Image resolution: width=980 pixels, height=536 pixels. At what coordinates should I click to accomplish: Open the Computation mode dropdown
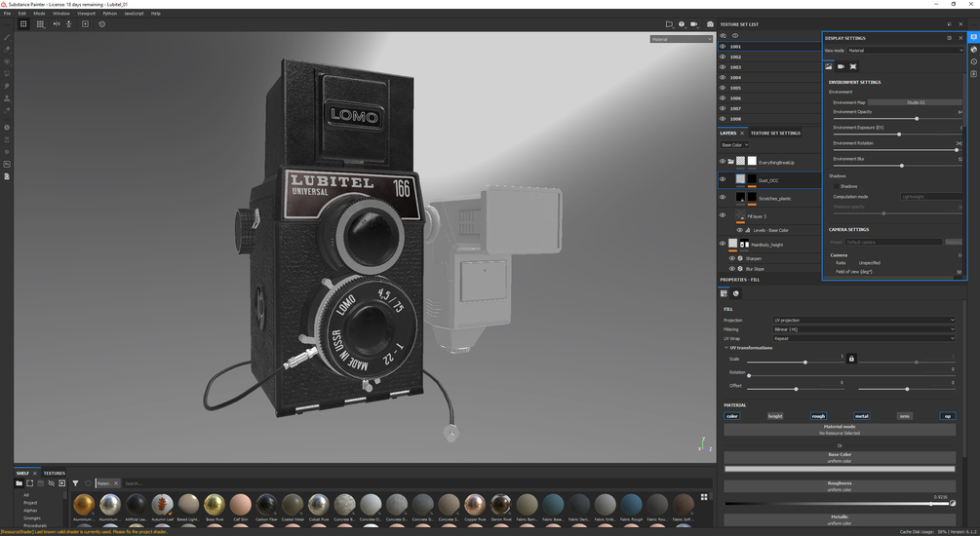pos(931,197)
